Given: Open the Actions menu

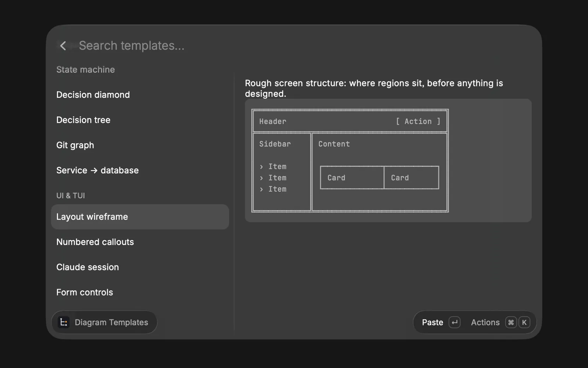Looking at the screenshot, I should click(x=485, y=322).
